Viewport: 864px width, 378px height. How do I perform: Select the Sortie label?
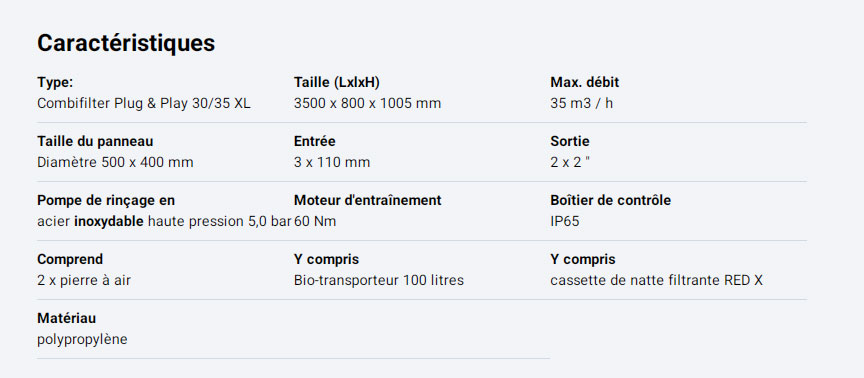pos(570,142)
